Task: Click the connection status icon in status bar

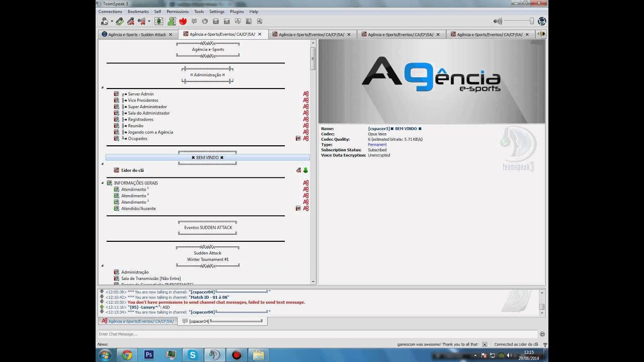Action: tap(544, 344)
